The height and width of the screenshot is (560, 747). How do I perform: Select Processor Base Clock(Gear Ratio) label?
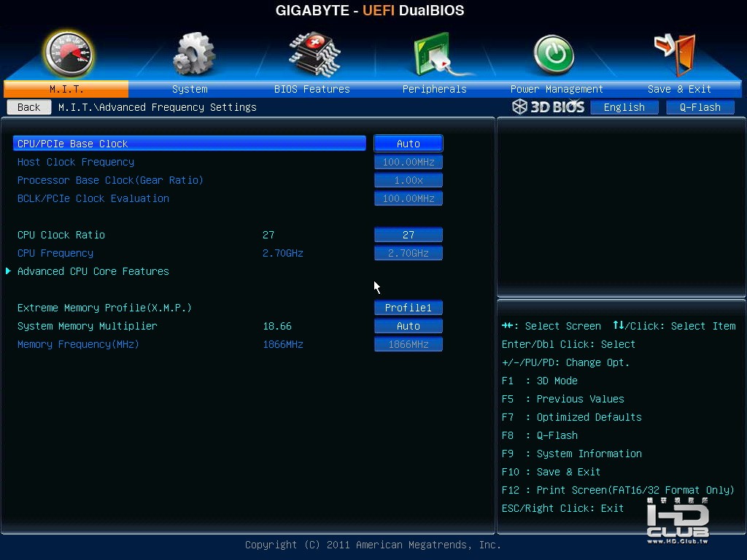[110, 180]
